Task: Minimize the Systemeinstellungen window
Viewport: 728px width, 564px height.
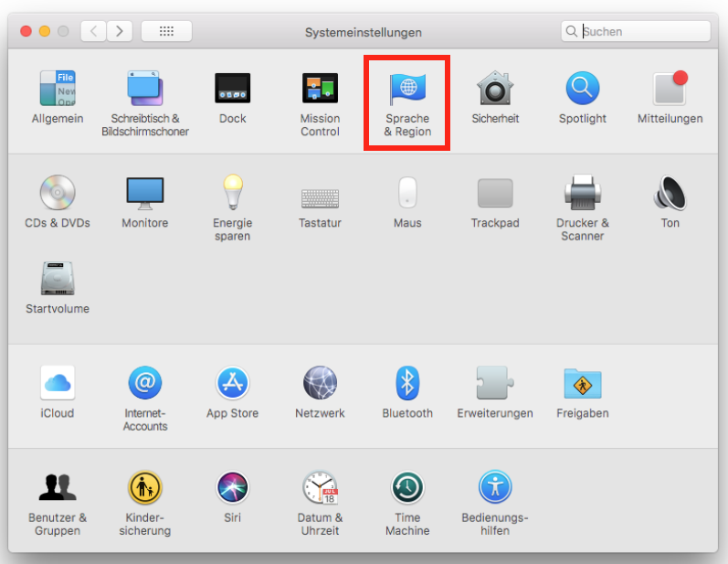Action: point(45,31)
